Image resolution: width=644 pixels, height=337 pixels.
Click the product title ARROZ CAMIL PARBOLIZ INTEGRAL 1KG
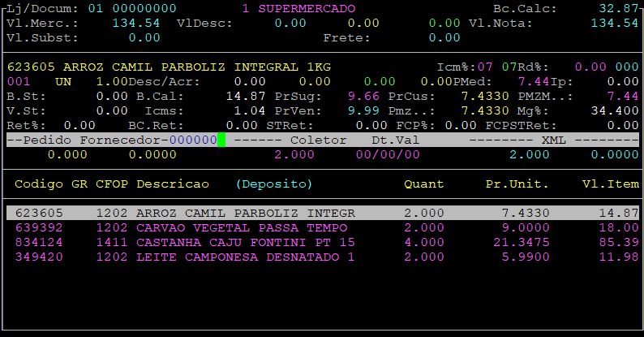pos(197,67)
